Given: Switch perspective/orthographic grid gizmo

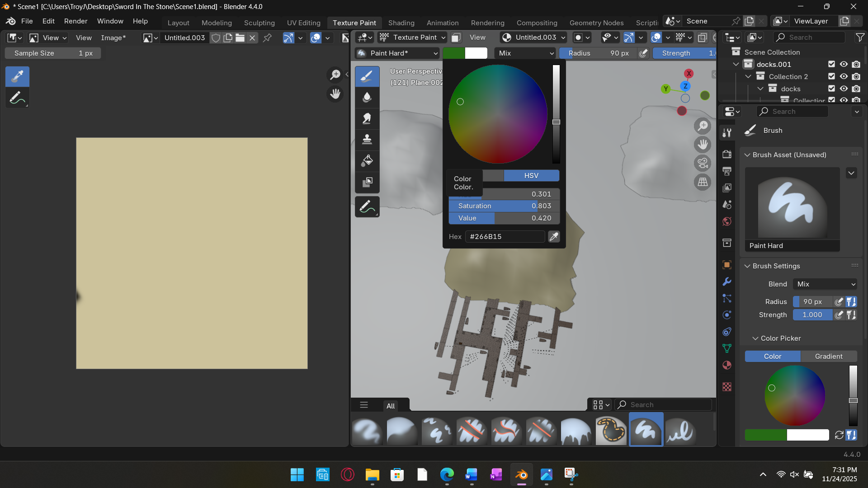Looking at the screenshot, I should 703,182.
